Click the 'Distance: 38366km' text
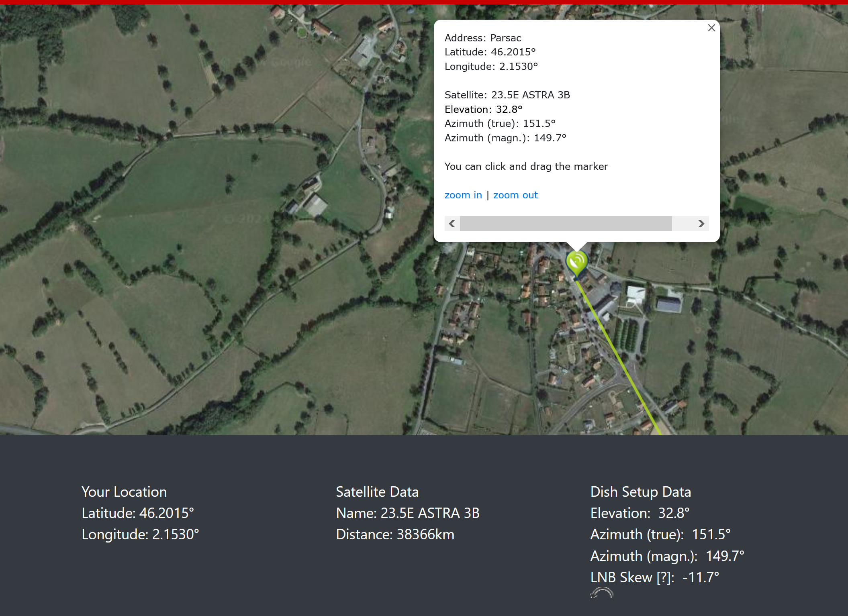The height and width of the screenshot is (616, 848). tap(395, 534)
